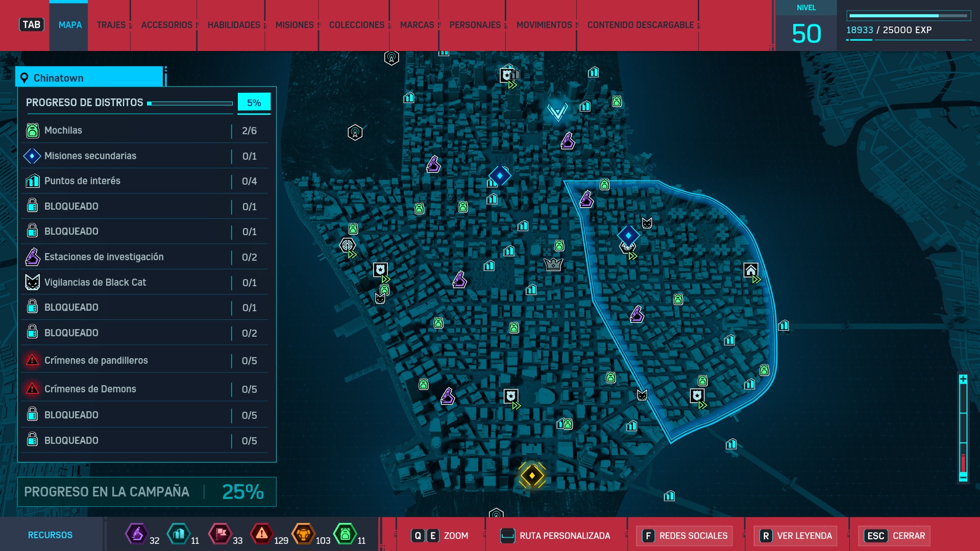This screenshot has height=551, width=980.
Task: Select the house safehouse icon in Chinatown
Action: click(x=750, y=270)
